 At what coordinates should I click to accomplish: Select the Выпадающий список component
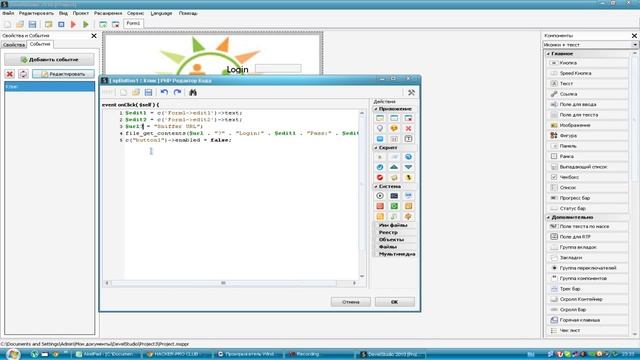pos(587,167)
